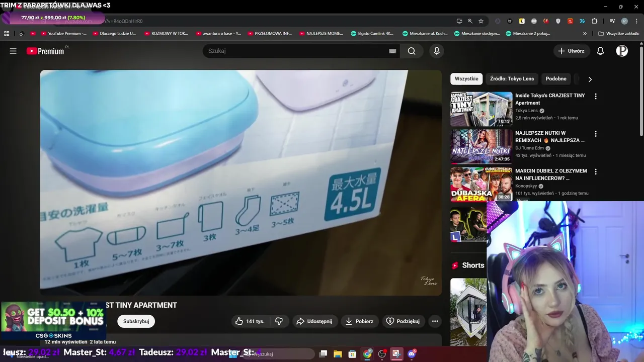Open options for Inside Tokyo's CRAZIEST TINY Apartment
Screen dimensions: 644x362
(596, 96)
